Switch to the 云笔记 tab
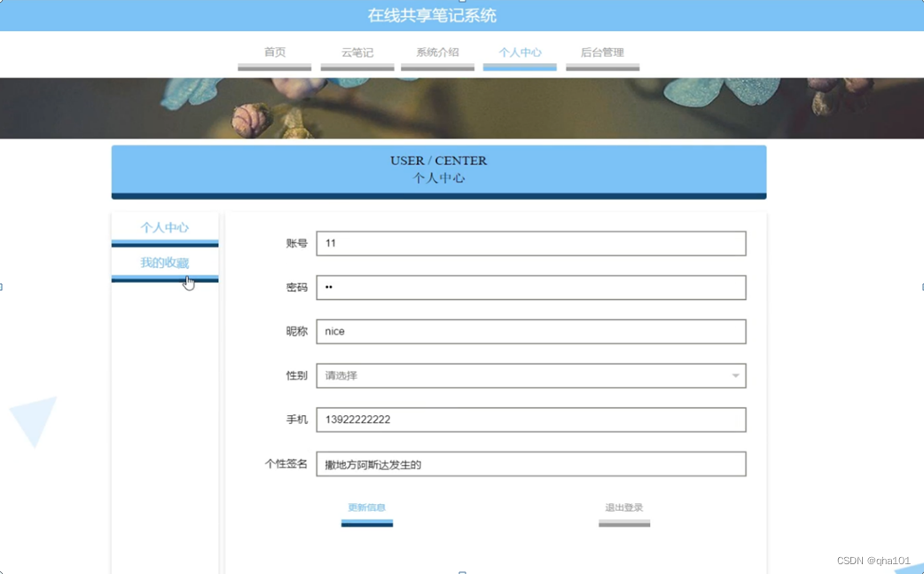 coord(356,52)
